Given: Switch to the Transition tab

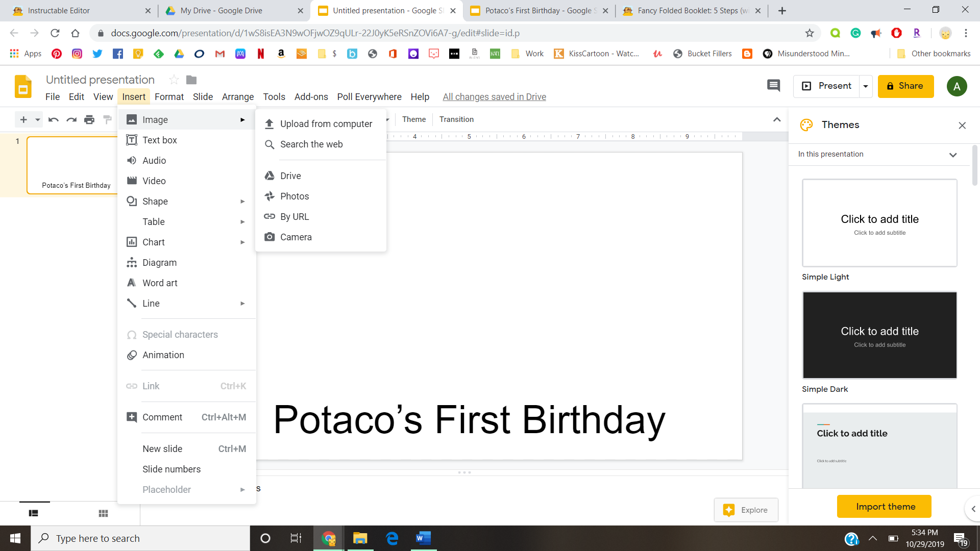Looking at the screenshot, I should pyautogui.click(x=456, y=119).
